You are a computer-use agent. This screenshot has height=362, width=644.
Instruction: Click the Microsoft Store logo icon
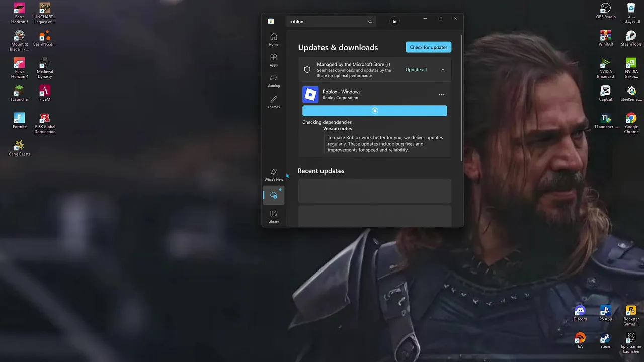click(271, 21)
